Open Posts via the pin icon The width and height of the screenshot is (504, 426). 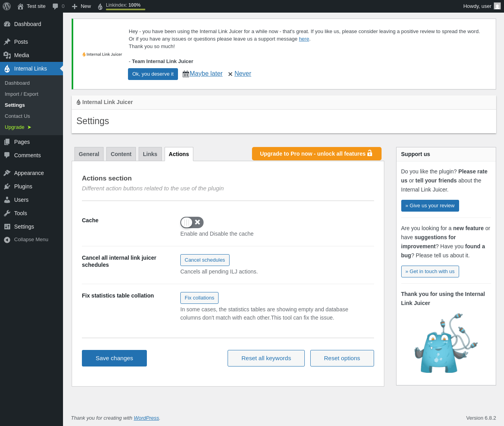click(7, 42)
